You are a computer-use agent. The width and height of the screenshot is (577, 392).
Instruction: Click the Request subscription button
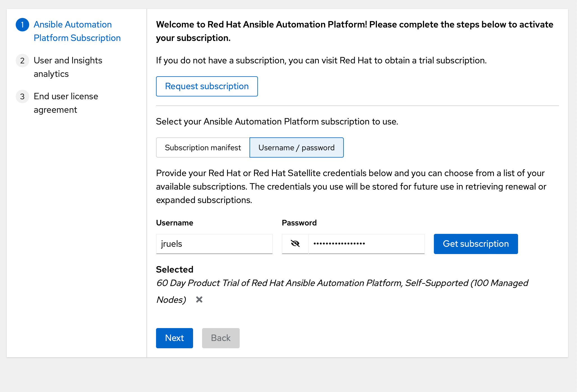coord(207,86)
